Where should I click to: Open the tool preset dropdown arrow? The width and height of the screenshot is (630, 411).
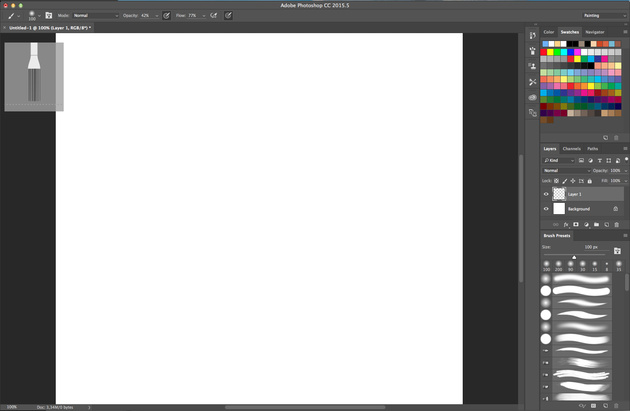click(x=18, y=16)
